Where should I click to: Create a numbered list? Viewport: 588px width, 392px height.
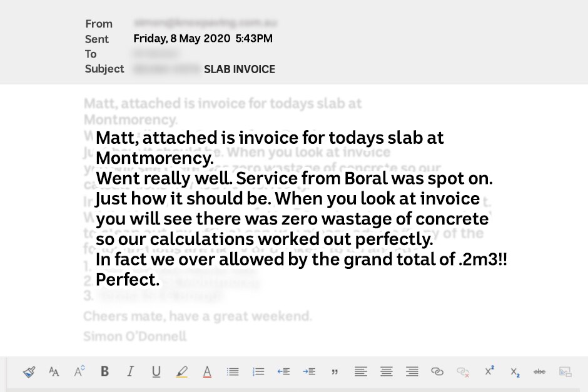pyautogui.click(x=258, y=371)
